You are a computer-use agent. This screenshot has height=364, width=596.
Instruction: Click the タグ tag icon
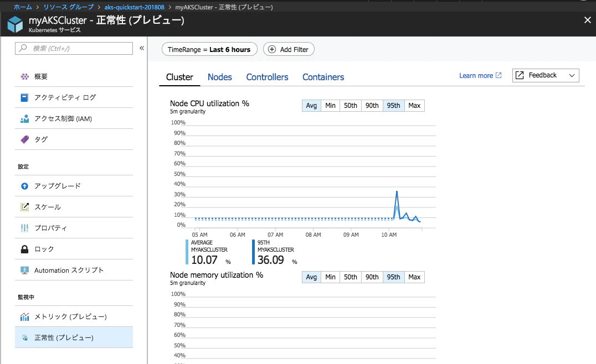click(x=25, y=139)
